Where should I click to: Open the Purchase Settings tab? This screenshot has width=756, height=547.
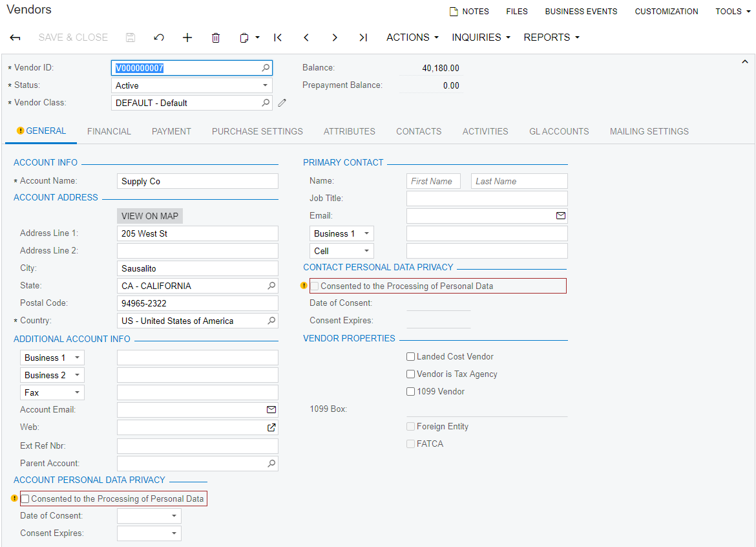(257, 131)
